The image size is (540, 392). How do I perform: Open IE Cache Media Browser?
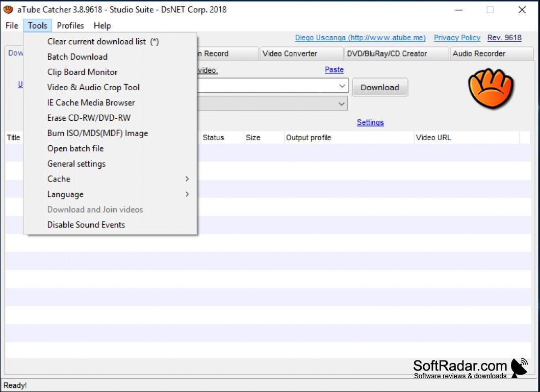click(110, 102)
